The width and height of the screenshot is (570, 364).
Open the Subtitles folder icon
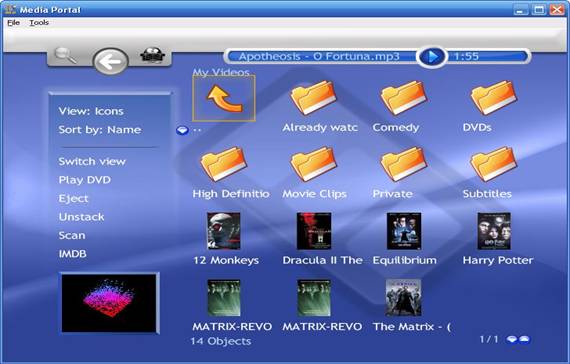[494, 164]
